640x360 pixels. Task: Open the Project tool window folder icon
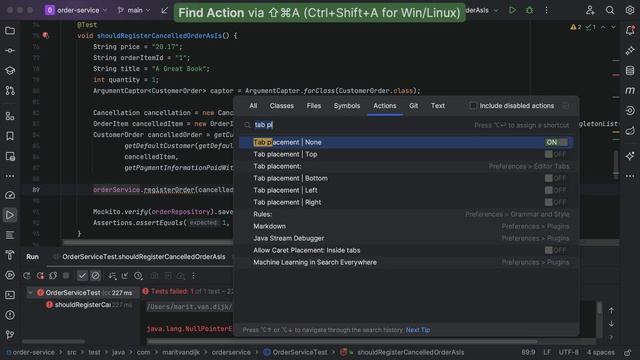tap(10, 31)
